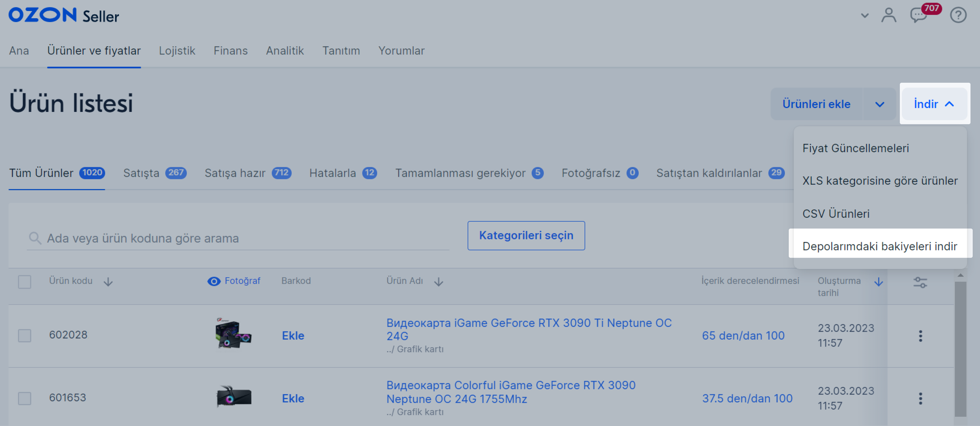
Task: Select checkbox for product 601653
Action: pyautogui.click(x=25, y=398)
